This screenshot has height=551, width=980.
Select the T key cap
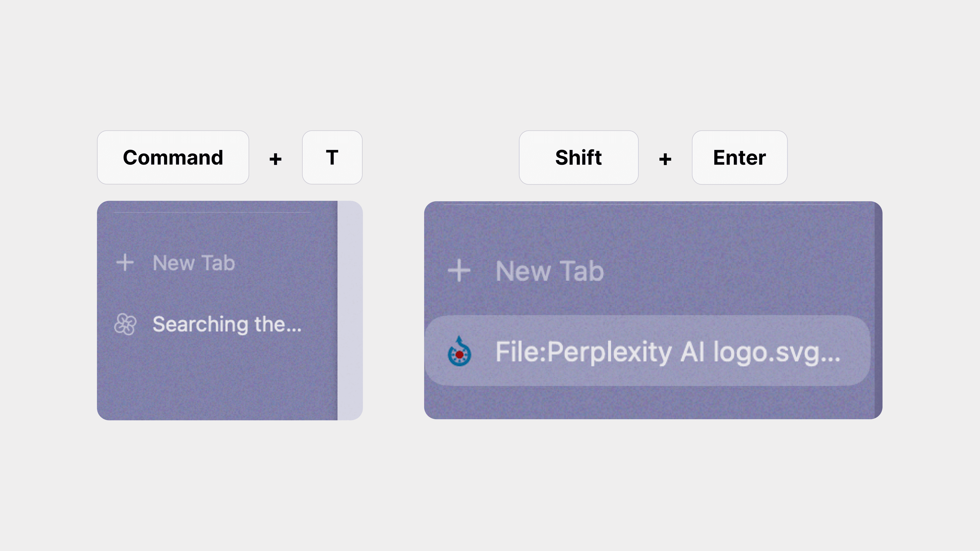point(332,157)
